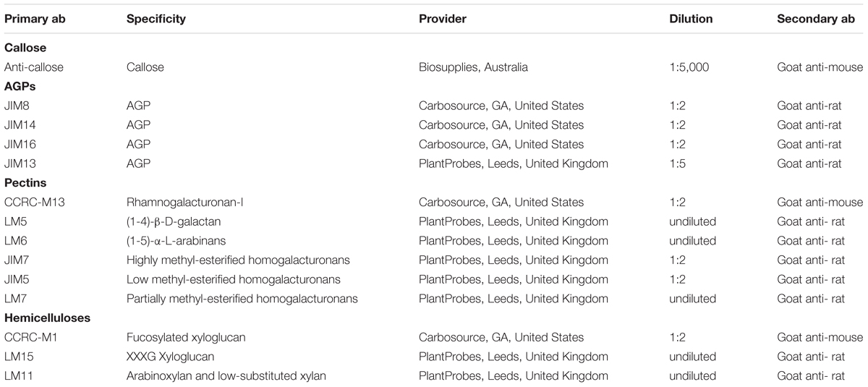Select the 'Rhamnogalacturonan-I' specificity cell

point(182,202)
